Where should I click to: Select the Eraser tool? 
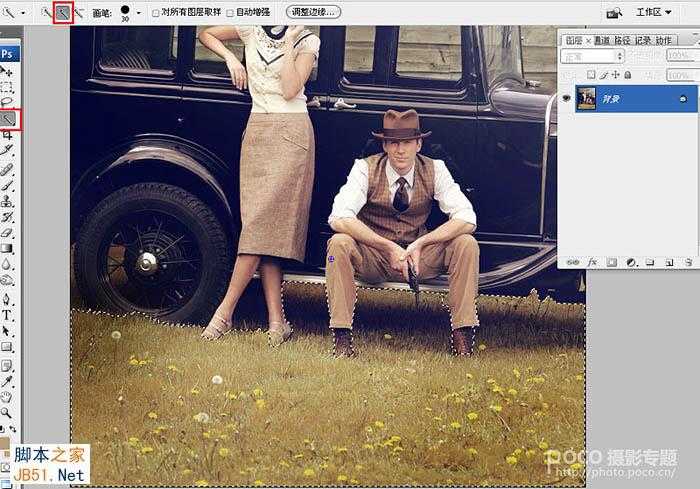[x=7, y=232]
